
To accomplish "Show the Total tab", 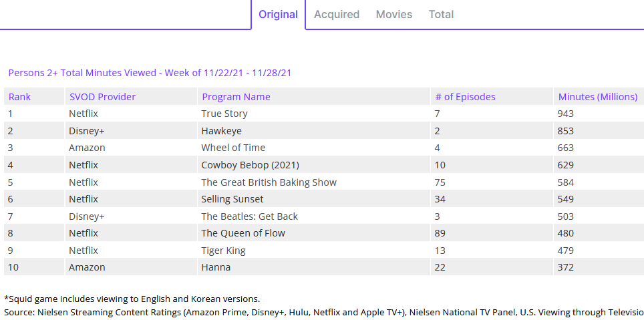I will click(441, 14).
